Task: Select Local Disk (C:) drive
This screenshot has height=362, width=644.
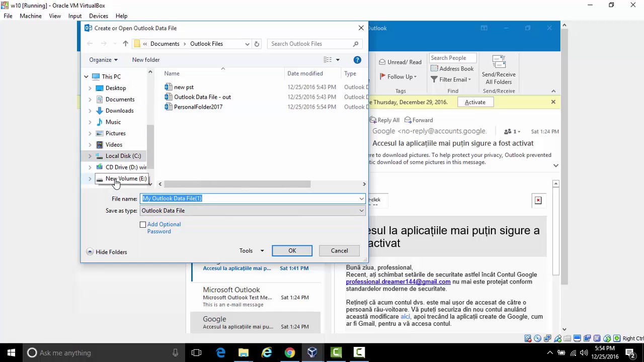Action: [123, 156]
